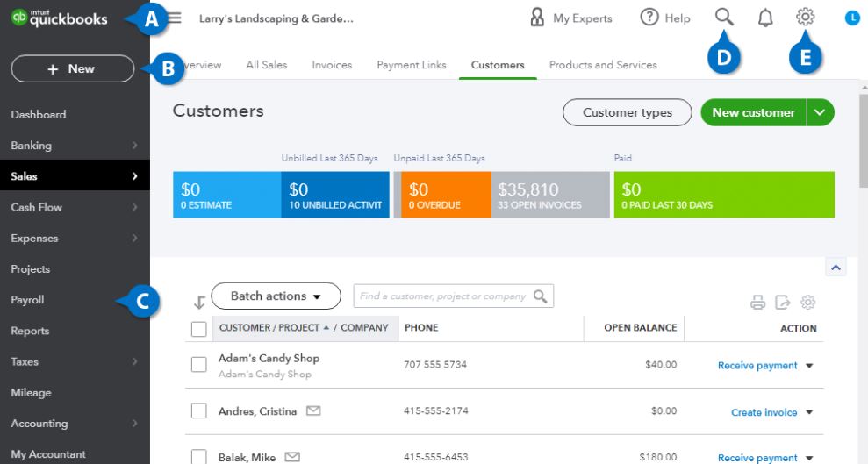This screenshot has width=868, height=464.
Task: Click New customer button
Action: 753,112
